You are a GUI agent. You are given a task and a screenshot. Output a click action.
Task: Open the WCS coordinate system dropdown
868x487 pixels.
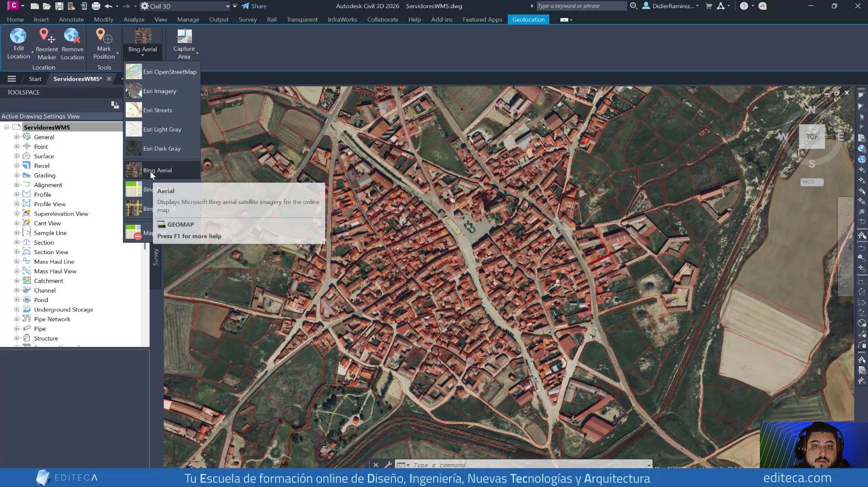pyautogui.click(x=812, y=182)
